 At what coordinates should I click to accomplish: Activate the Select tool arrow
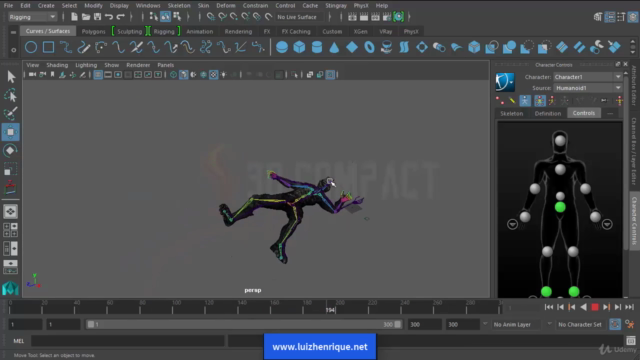coord(11,77)
